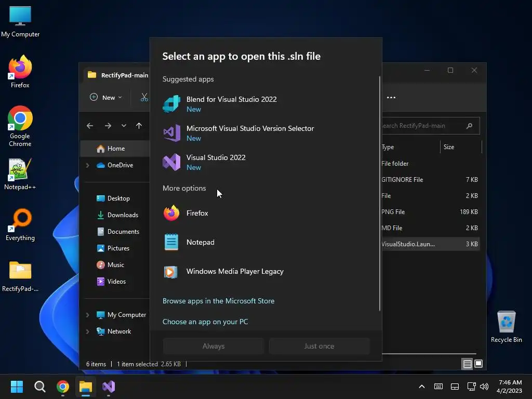Open recent locations chevron in Explorer
This screenshot has height=399, width=532.
(x=124, y=126)
